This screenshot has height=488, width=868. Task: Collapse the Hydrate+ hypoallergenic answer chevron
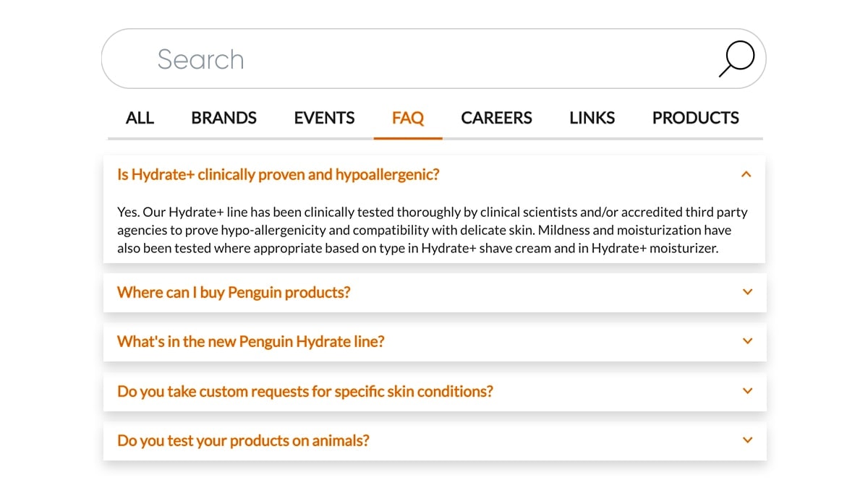[746, 174]
